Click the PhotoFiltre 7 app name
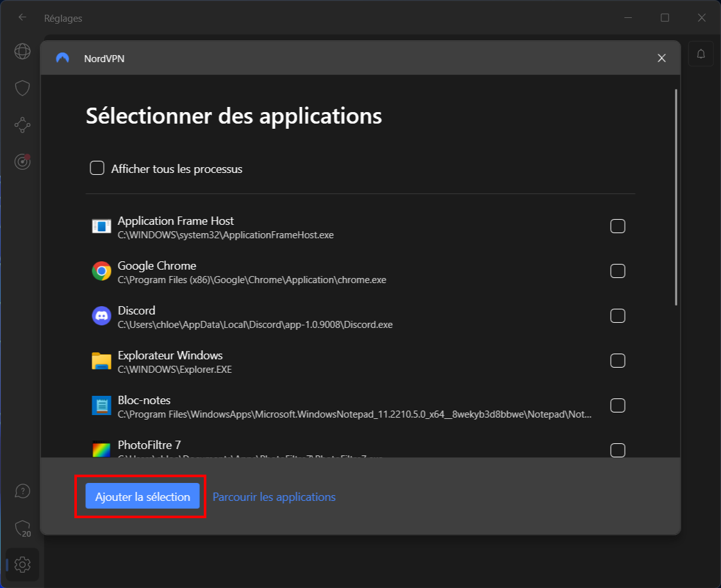Screen dimensions: 721x588 point(149,445)
